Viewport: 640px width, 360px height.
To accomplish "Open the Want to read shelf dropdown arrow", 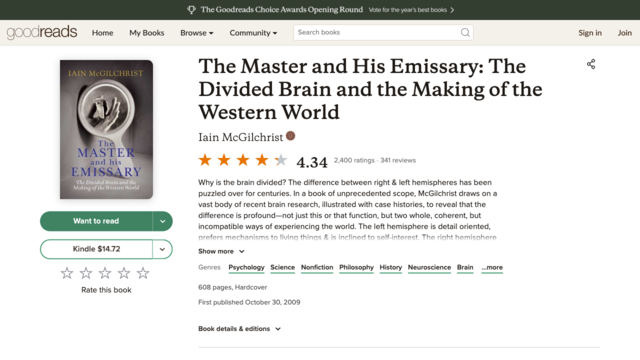I will coord(162,221).
